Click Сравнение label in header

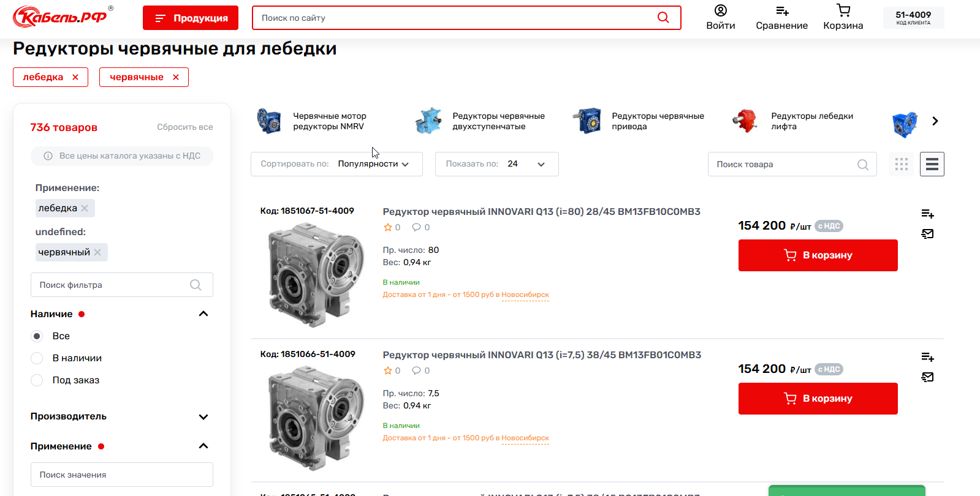coord(782,26)
